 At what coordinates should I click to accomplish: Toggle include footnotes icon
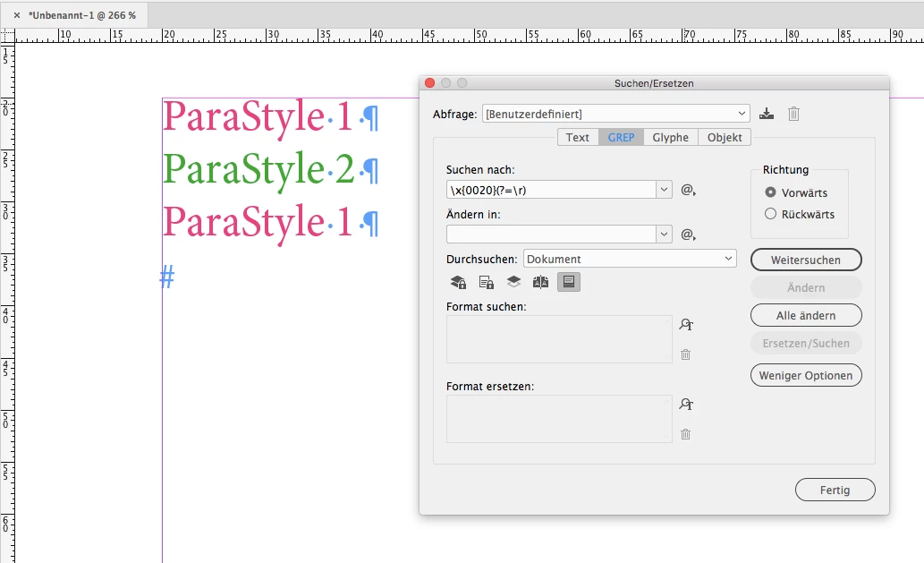pos(569,282)
